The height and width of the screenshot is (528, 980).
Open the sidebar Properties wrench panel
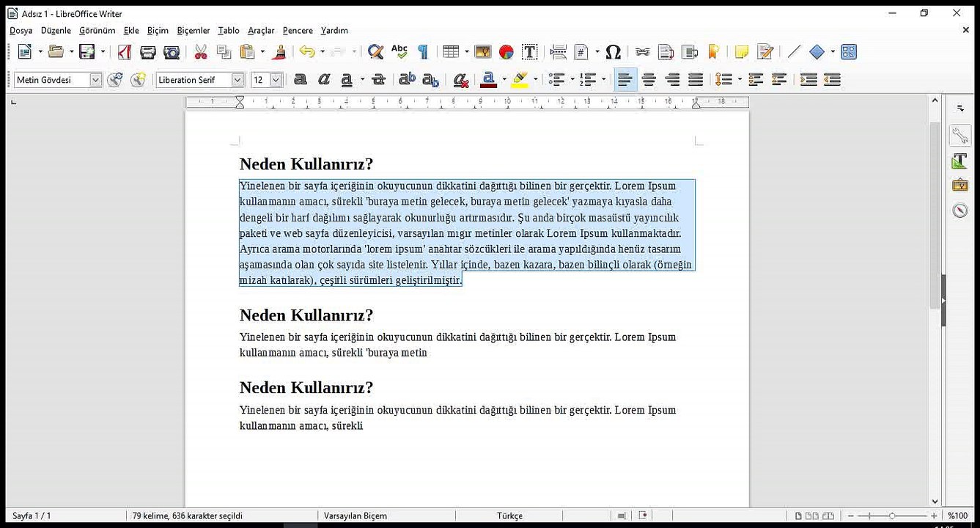tap(960, 135)
